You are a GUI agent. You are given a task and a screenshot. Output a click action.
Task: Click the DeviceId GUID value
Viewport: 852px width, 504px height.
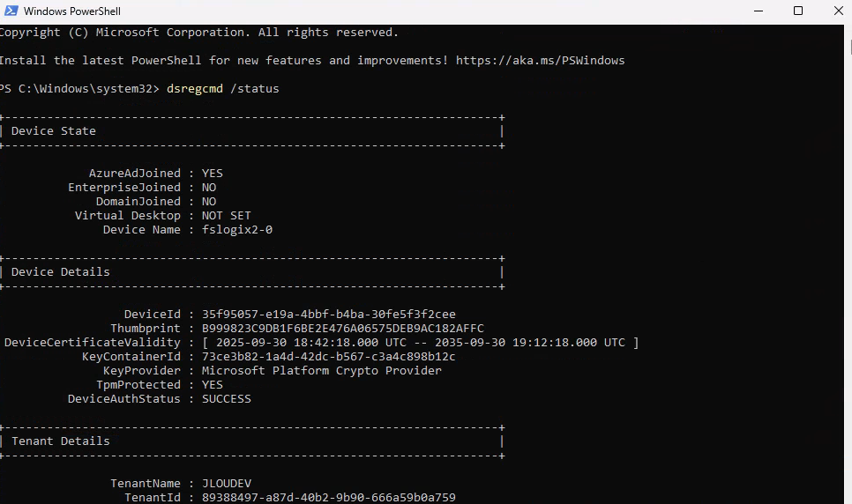(328, 315)
